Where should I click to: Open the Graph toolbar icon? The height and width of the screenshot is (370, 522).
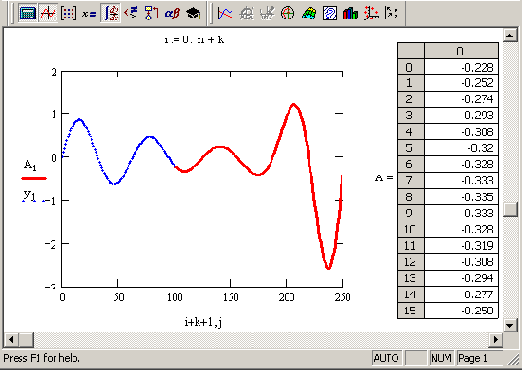tap(48, 13)
